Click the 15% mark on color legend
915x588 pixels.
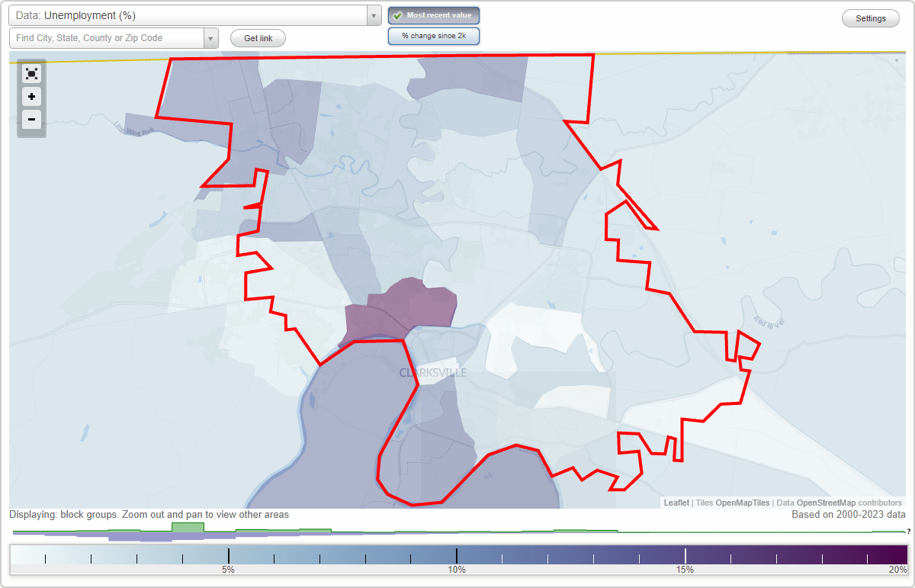[685, 570]
